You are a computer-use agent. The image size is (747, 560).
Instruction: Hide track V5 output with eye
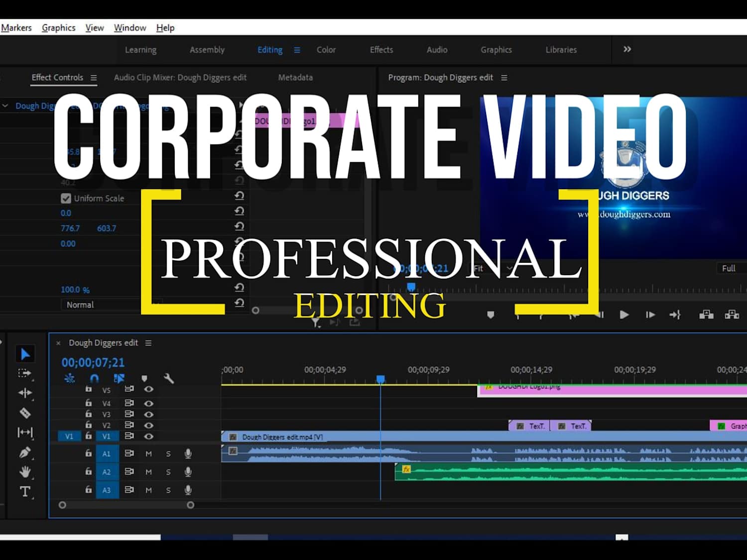(149, 389)
